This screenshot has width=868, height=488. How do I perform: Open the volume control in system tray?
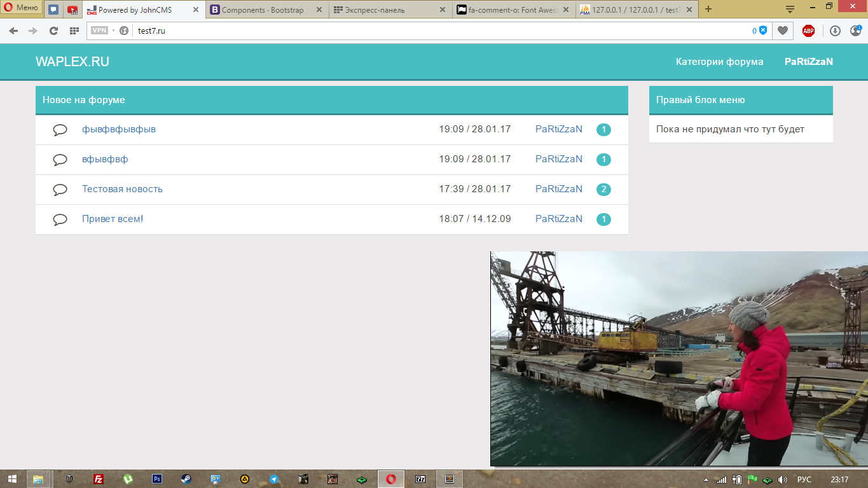pyautogui.click(x=782, y=480)
